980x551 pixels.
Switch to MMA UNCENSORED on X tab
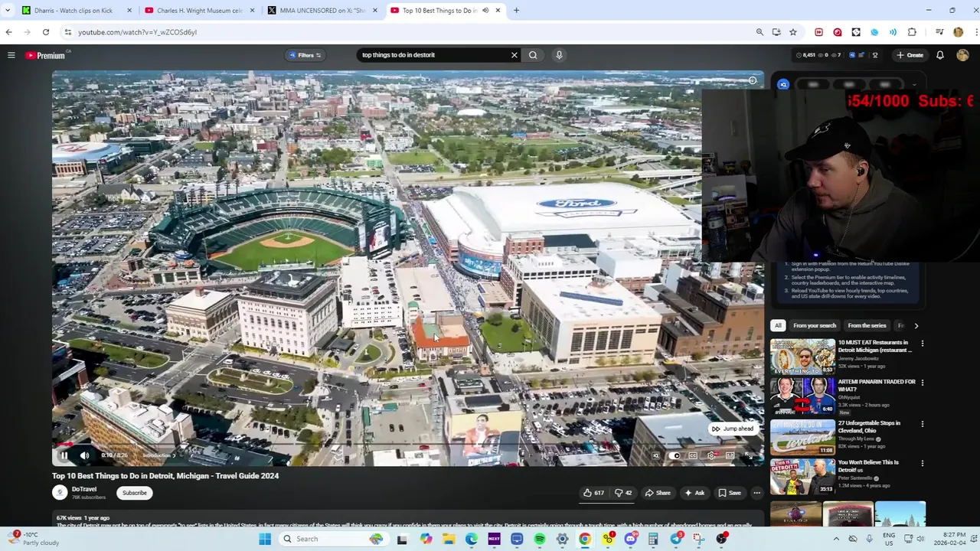coord(322,11)
